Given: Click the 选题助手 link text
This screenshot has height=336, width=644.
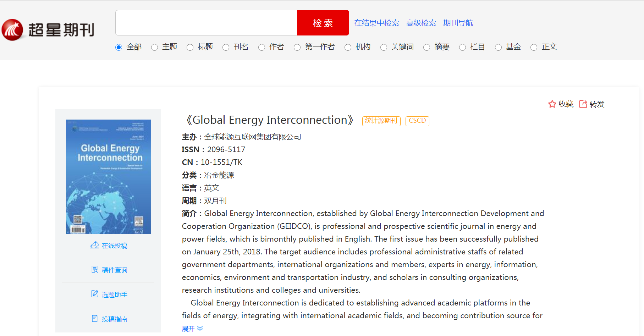Looking at the screenshot, I should point(114,294).
